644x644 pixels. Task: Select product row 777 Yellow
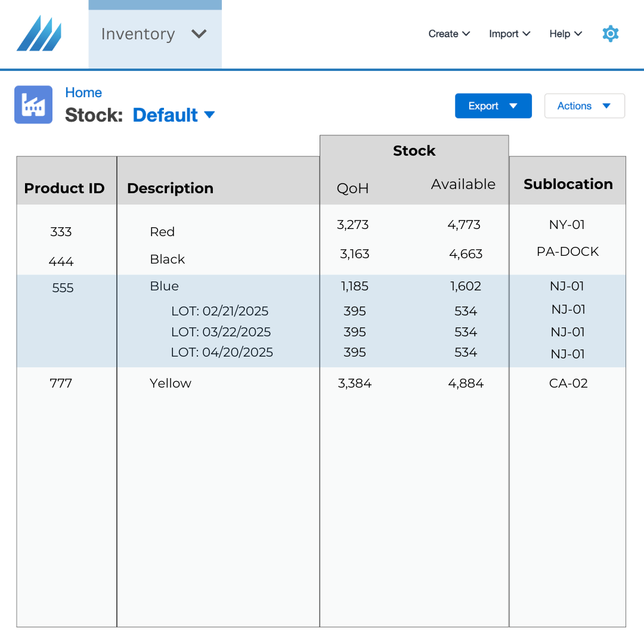[x=171, y=383]
